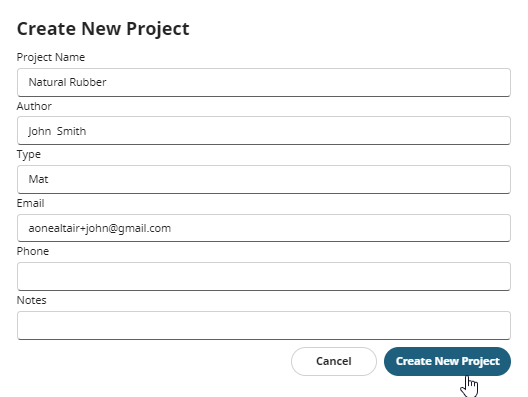
Task: Focus the Project Name input field
Action: coord(264,82)
